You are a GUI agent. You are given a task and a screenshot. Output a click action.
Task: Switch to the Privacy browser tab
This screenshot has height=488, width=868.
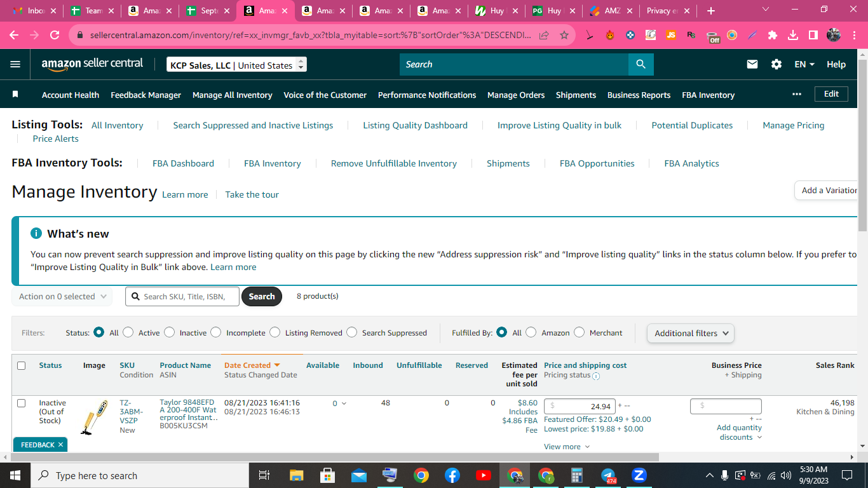tap(666, 11)
